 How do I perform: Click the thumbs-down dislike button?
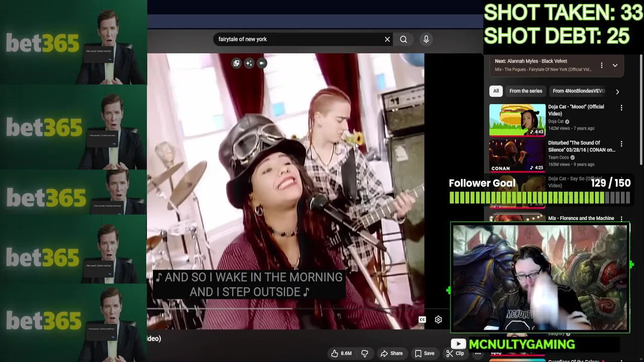coord(365,353)
